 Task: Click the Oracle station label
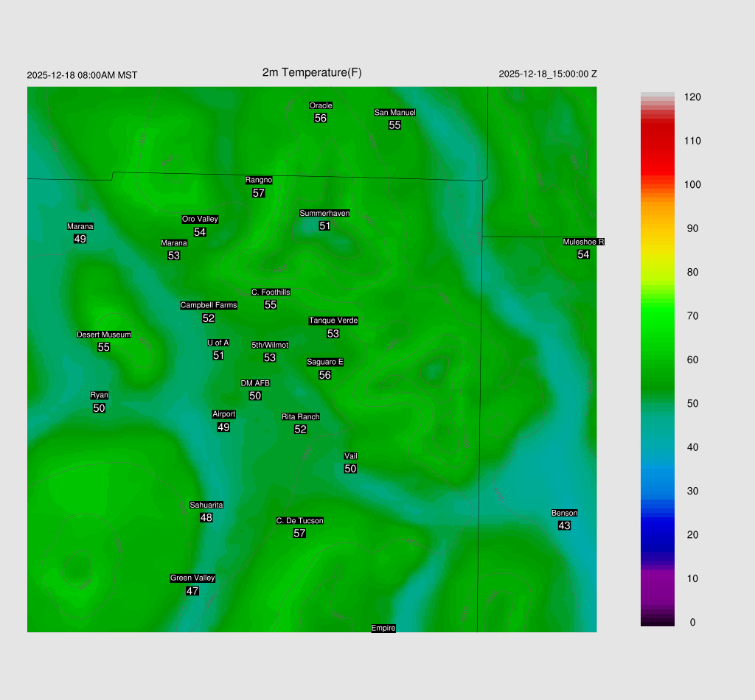click(321, 105)
